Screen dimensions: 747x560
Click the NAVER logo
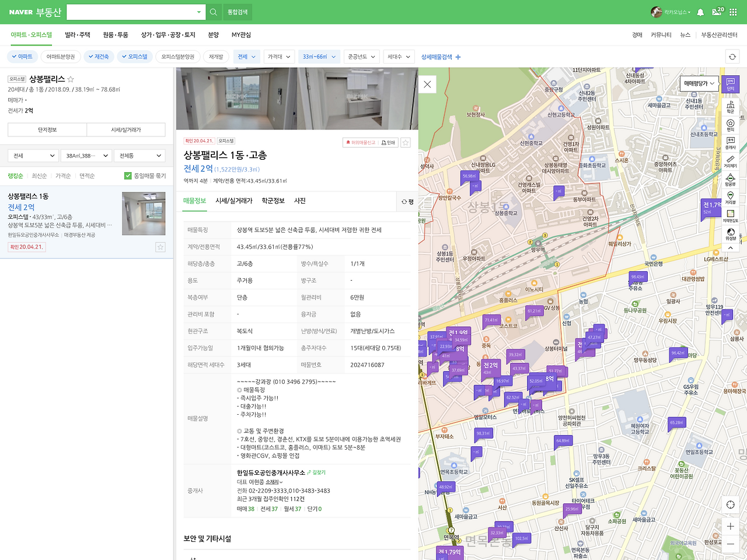tap(21, 12)
